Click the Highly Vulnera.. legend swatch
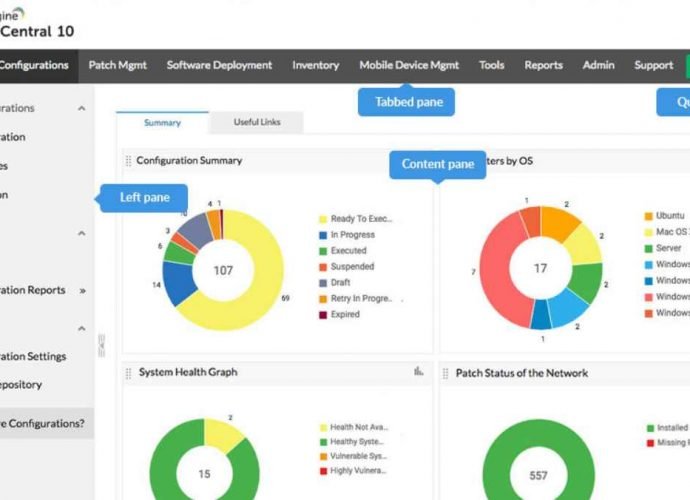Viewport: 690px width, 500px height. [323, 471]
